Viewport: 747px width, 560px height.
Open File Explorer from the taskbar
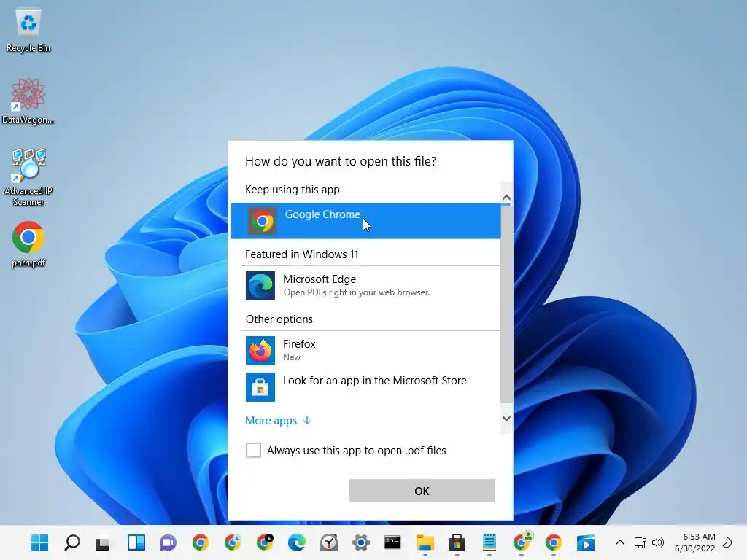(425, 542)
